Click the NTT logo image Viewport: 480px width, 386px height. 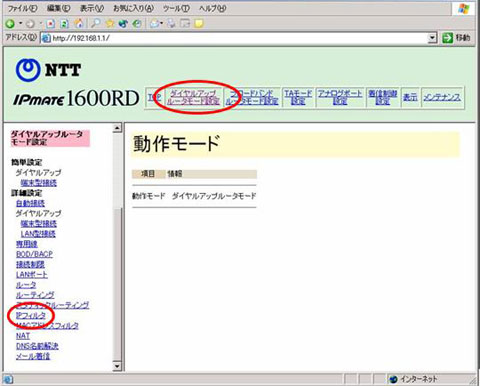tap(48, 70)
